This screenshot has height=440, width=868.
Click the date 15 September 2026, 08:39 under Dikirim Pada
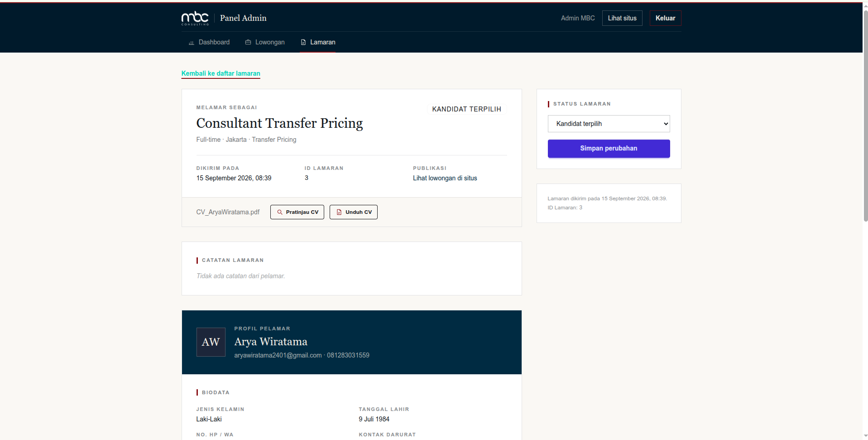coord(234,178)
